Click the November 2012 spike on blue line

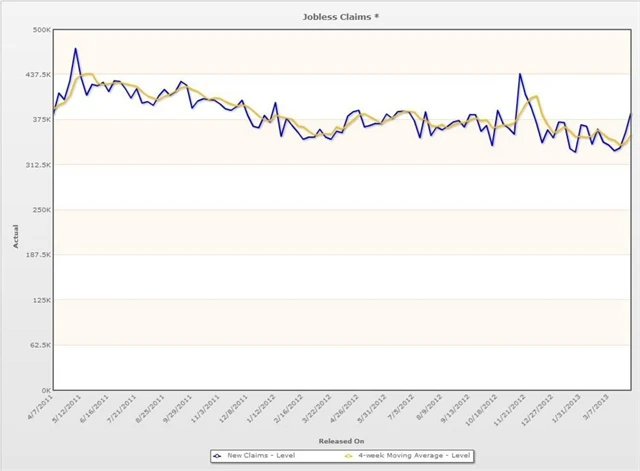click(520, 74)
